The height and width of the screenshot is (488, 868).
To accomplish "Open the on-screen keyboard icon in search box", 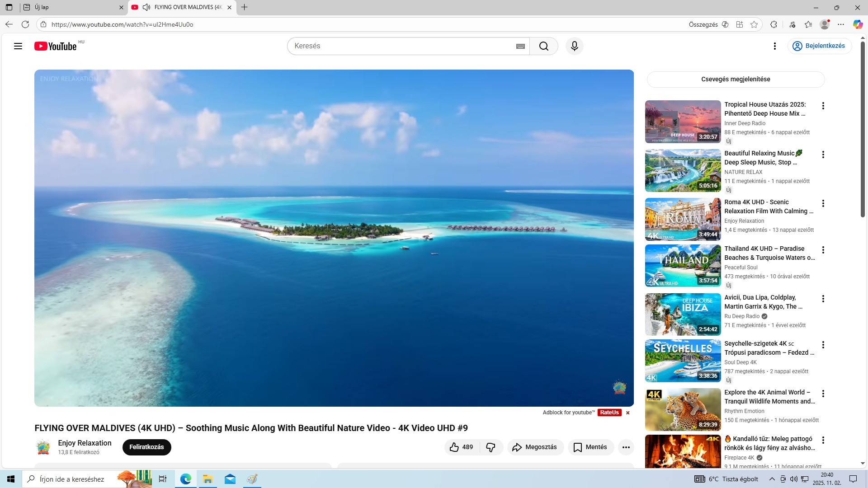I will coord(520,46).
